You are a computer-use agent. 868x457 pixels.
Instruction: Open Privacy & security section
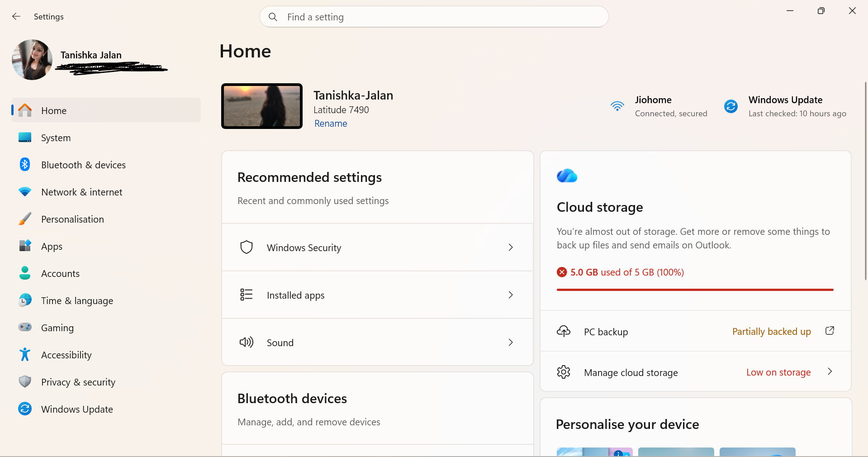pos(106,382)
